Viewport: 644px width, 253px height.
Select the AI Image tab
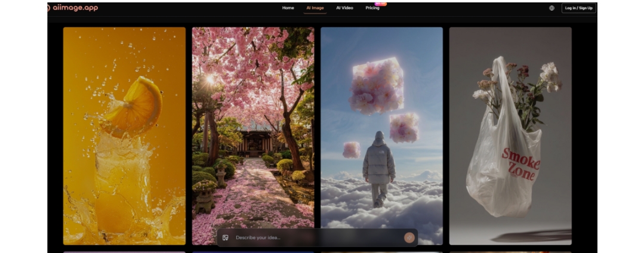315,8
